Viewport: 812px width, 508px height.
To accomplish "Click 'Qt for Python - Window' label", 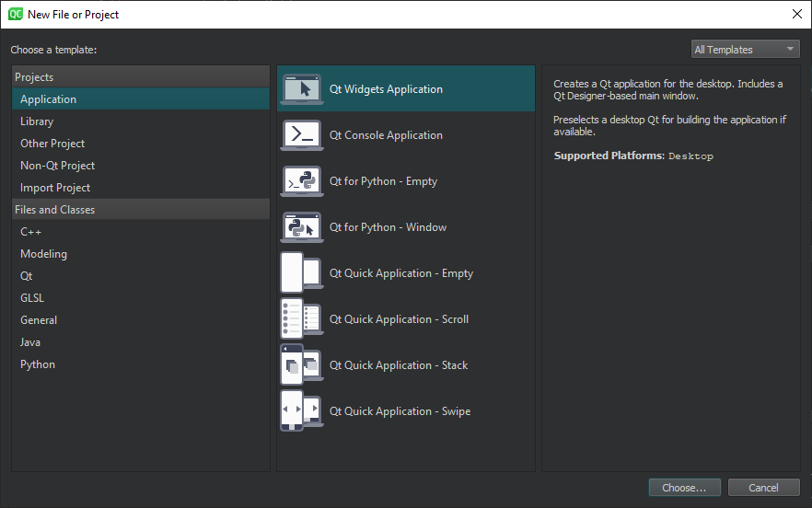I will click(x=388, y=227).
